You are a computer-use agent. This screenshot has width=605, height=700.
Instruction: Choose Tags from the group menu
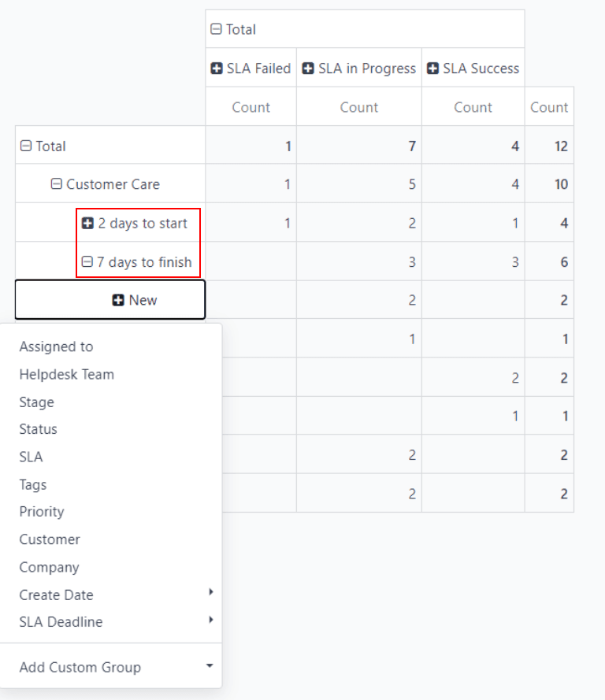(x=33, y=485)
